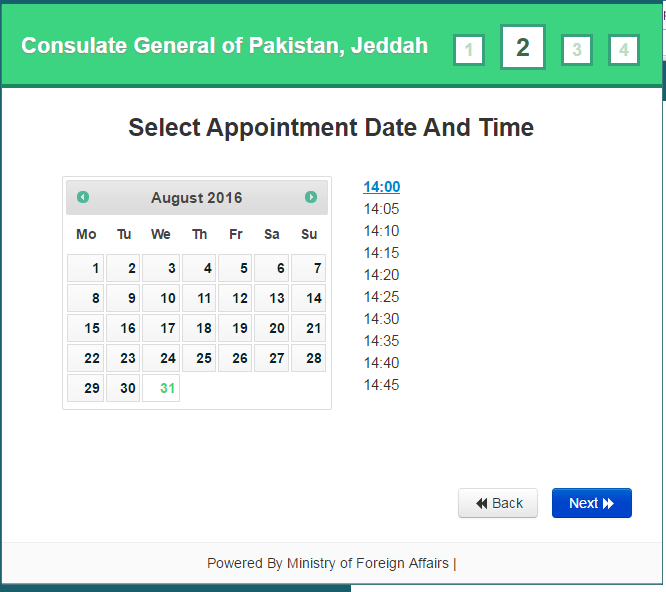Jump to wizard step 3 indicator
The image size is (666, 592).
[577, 50]
